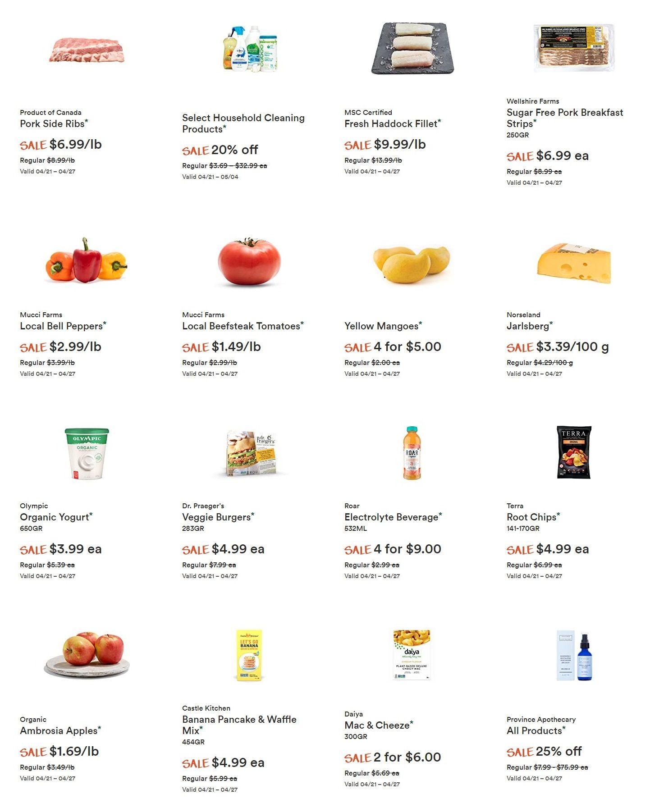Open the Pork Side Ribs product image
The height and width of the screenshot is (812, 650).
pos(87,50)
